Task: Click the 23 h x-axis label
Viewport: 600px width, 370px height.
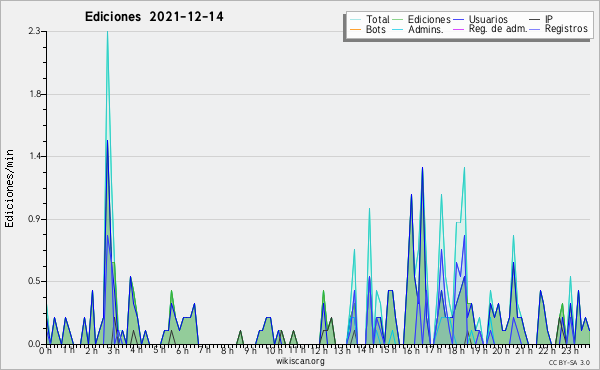Action: click(570, 350)
